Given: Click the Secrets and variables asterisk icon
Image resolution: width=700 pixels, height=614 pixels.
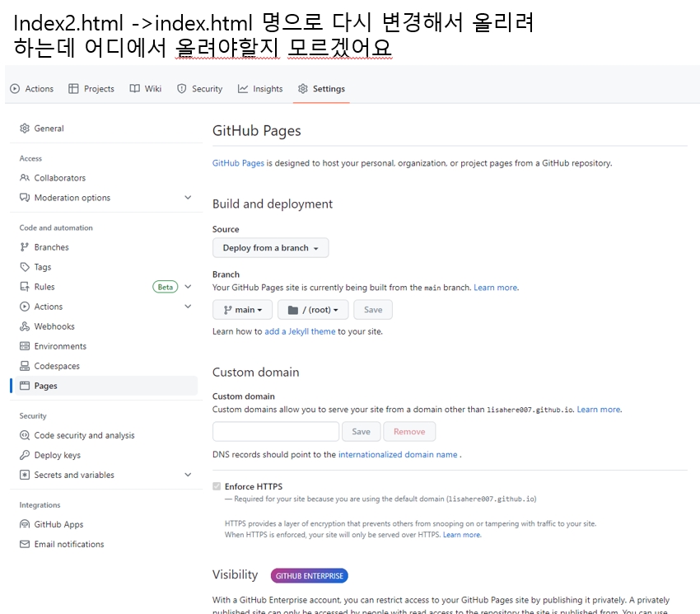Looking at the screenshot, I should coord(25,475).
